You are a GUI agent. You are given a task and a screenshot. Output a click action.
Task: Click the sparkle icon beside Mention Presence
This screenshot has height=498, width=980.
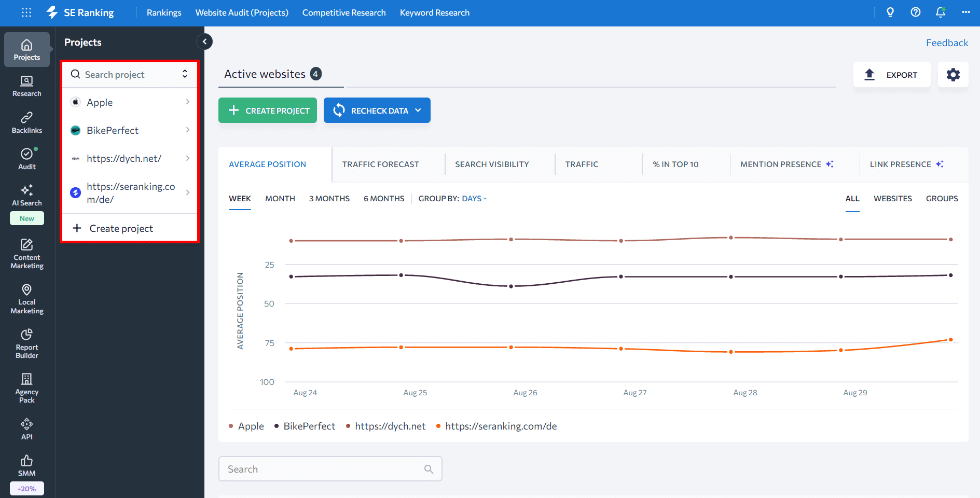click(x=830, y=164)
